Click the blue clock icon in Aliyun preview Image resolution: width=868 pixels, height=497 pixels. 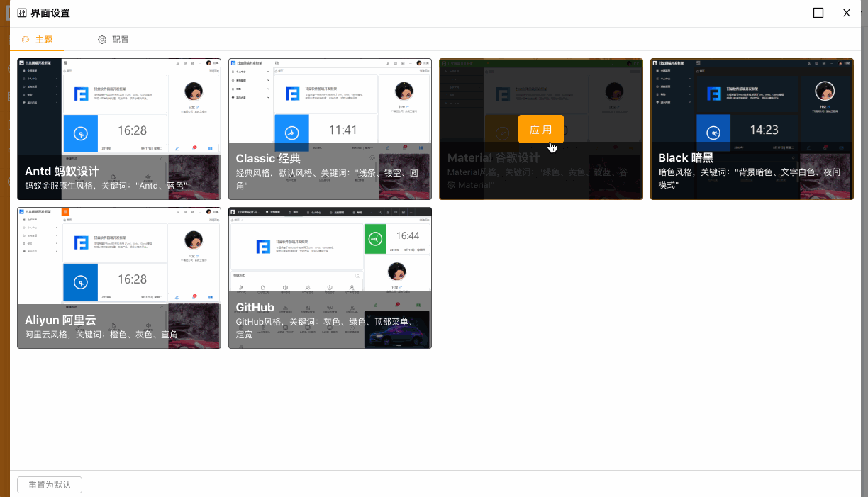pos(81,282)
